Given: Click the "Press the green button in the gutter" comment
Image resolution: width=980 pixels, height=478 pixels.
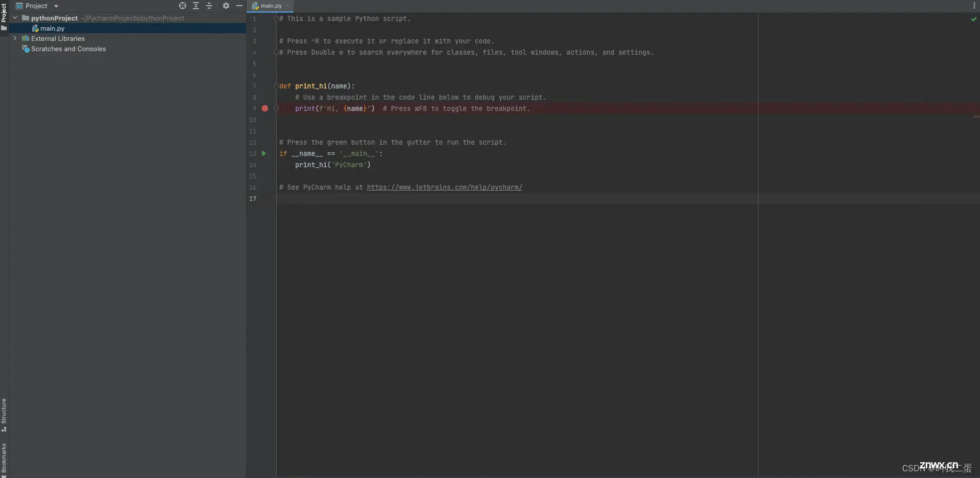Looking at the screenshot, I should tap(392, 143).
